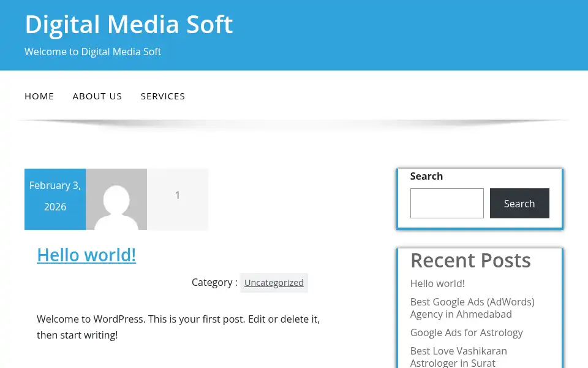The image size is (588, 368).
Task: Open the Digital Media Soft site title
Action: click(x=129, y=25)
